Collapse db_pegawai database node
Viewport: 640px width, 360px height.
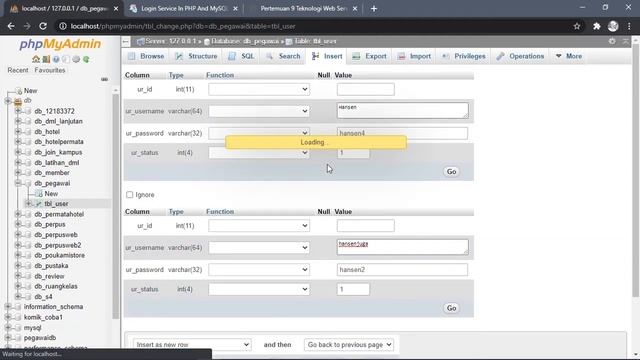point(18,183)
